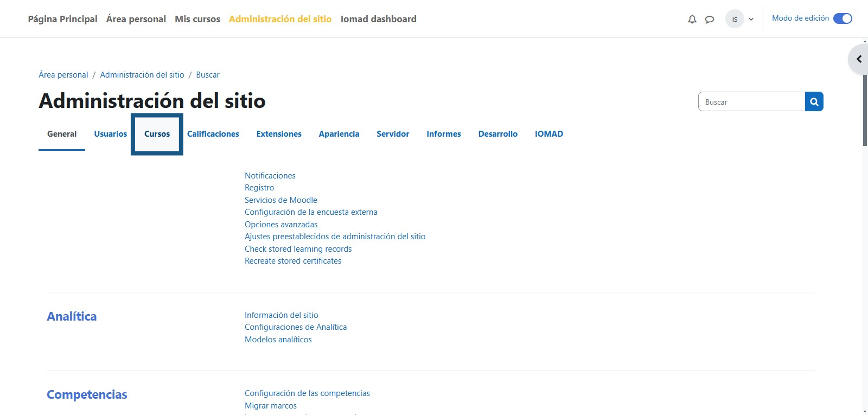The image size is (868, 415).
Task: Click Área personal breadcrumb link
Action: (x=63, y=75)
